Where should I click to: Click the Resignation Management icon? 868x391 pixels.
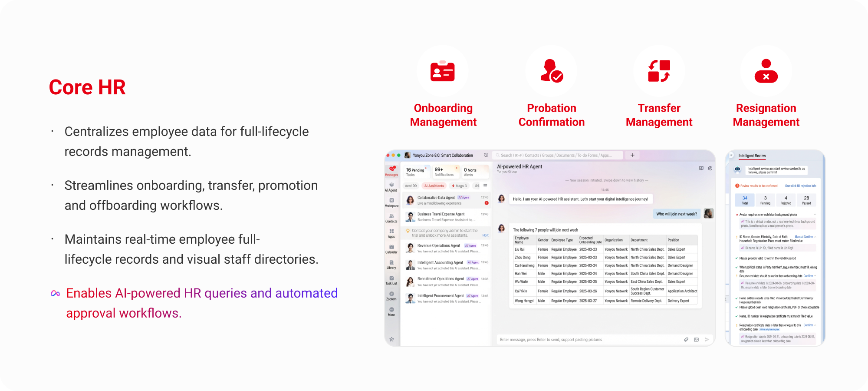766,72
